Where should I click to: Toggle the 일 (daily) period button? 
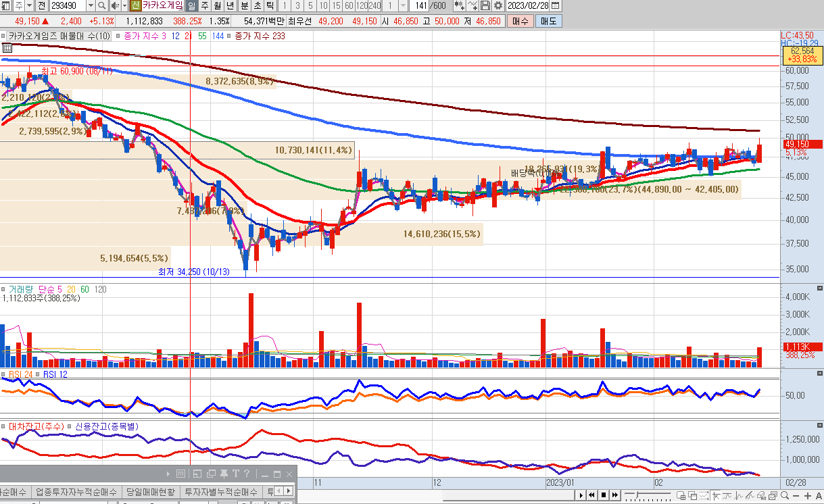191,5
